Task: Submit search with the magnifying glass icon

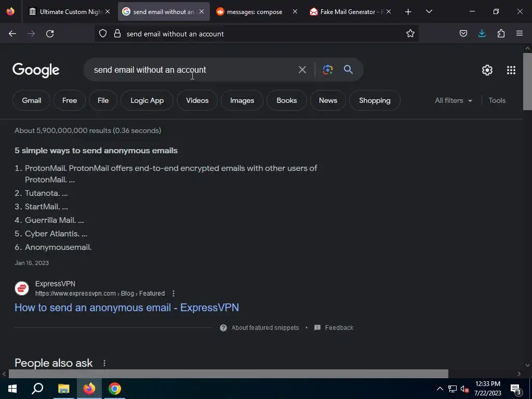Action: tap(348, 70)
